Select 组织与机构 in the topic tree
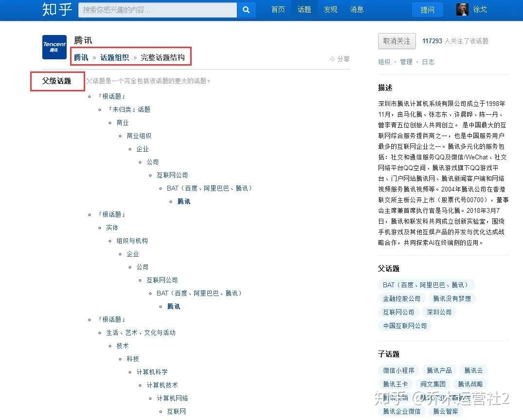Image resolution: width=523 pixels, height=420 pixels. pyautogui.click(x=132, y=241)
